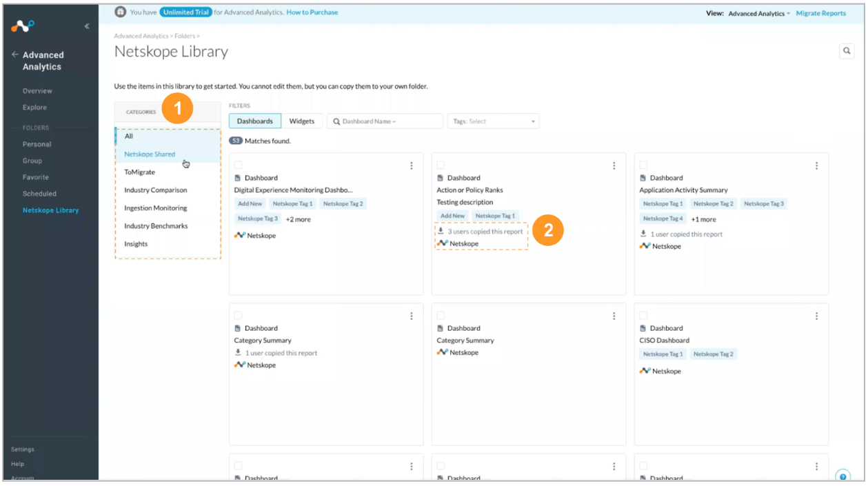Select the Insights category
Screen dimensions: 868x486
168,244
